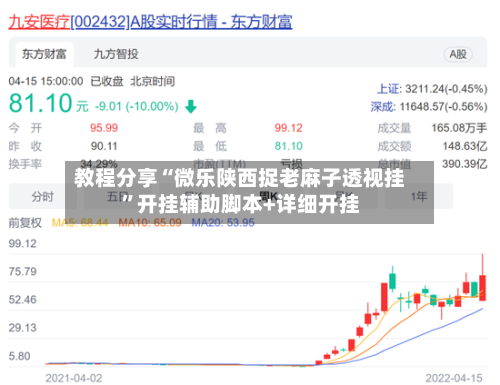Click the overlay banner 教程分享 caption
Screen dimensions: 500x385
249,192
